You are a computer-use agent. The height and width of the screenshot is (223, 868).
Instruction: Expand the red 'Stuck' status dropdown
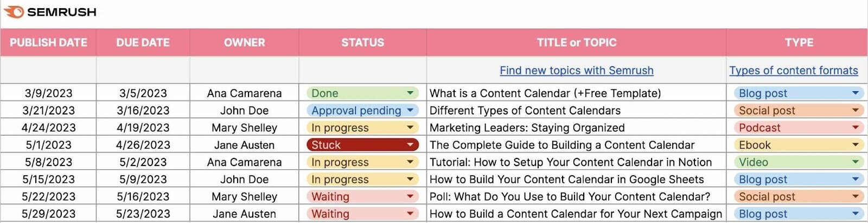[410, 145]
